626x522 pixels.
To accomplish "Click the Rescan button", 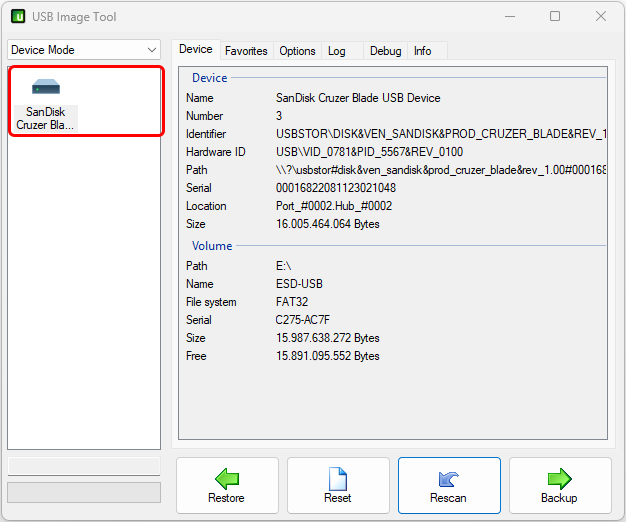I will (x=449, y=485).
